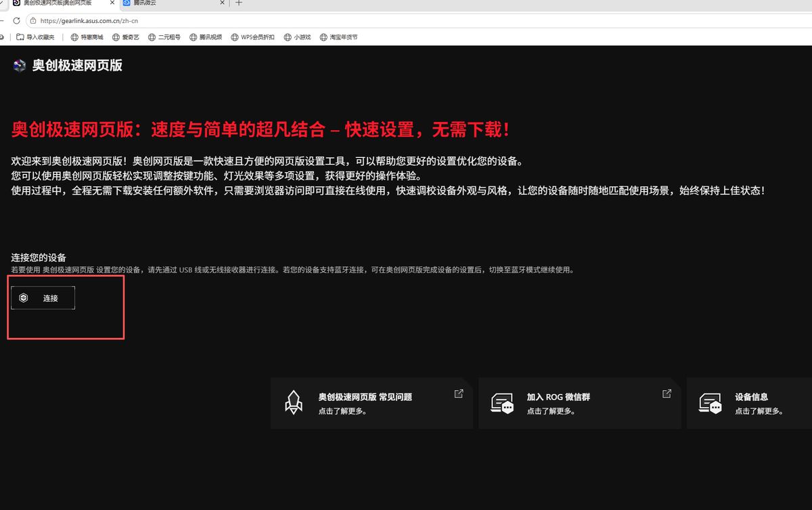Open the 爱奇艺 bookmark
The image size is (812, 510).
pos(126,37)
